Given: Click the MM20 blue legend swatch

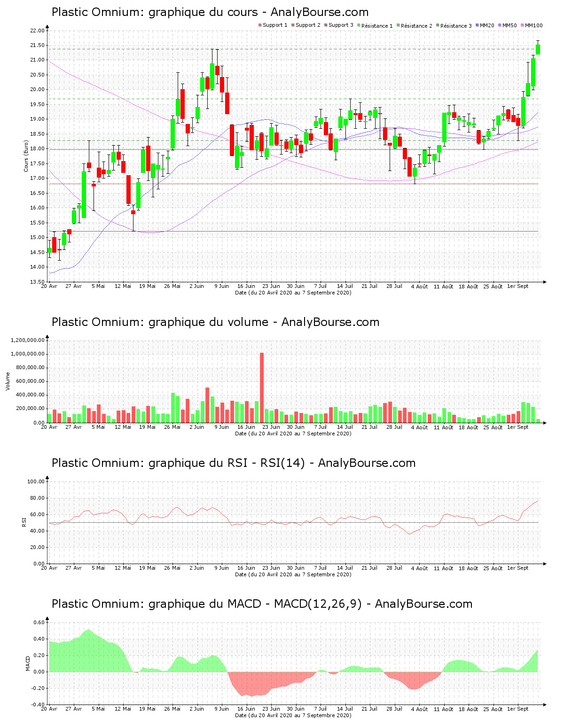Looking at the screenshot, I should (x=477, y=25).
